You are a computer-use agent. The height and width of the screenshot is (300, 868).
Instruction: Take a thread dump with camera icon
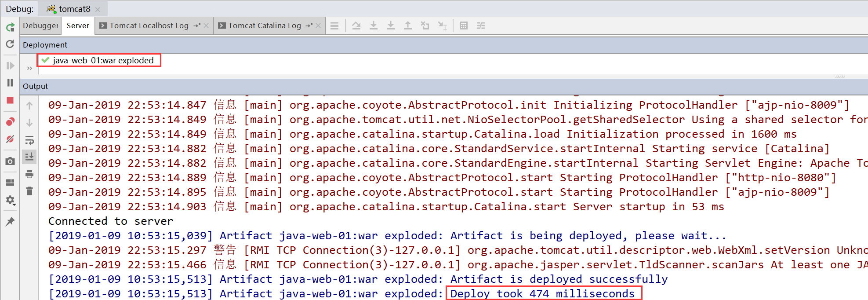pos(10,161)
